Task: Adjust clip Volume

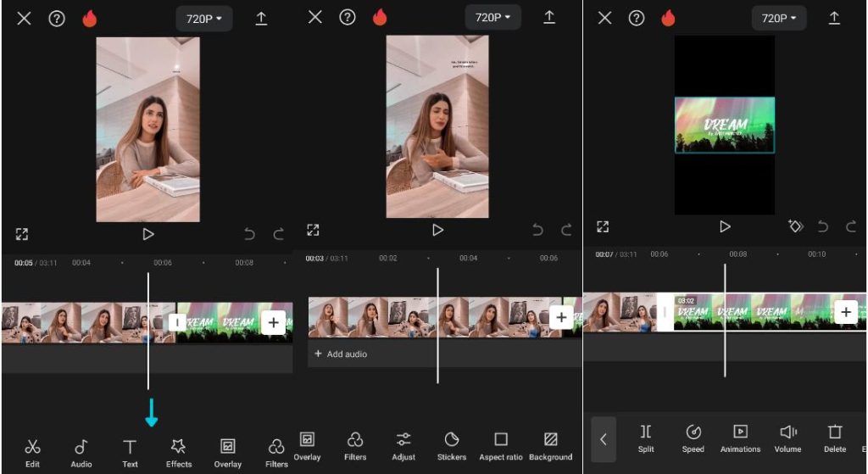Action: tap(787, 439)
